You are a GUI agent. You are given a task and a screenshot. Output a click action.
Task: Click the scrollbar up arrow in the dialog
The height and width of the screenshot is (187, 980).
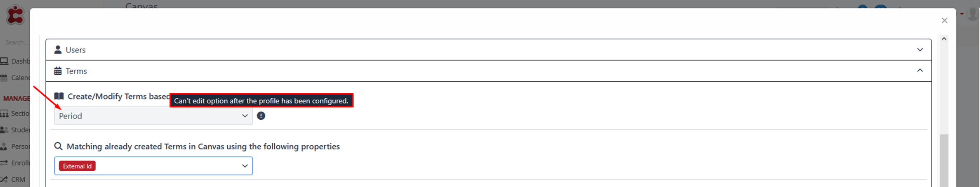click(x=944, y=39)
